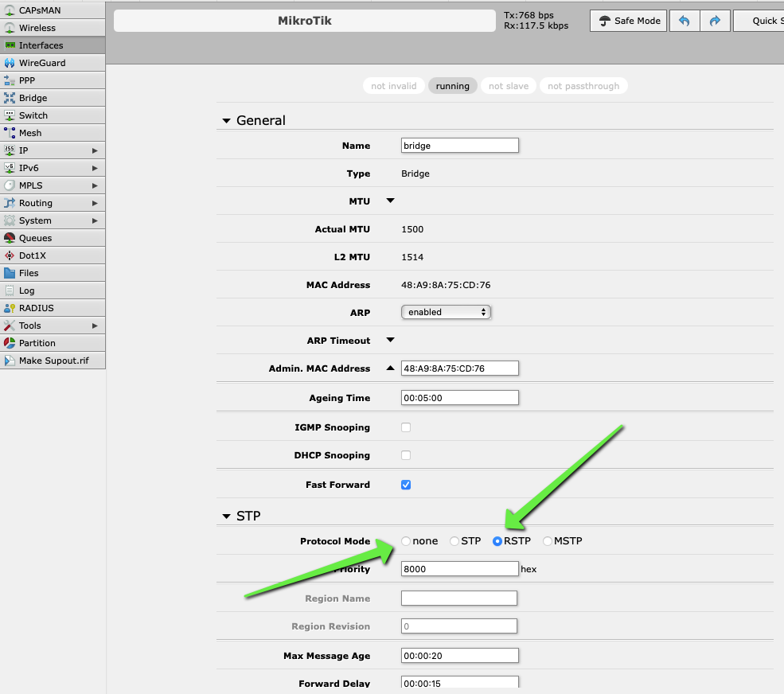Click the MikroTik title bar
This screenshot has width=784, height=694.
(305, 21)
